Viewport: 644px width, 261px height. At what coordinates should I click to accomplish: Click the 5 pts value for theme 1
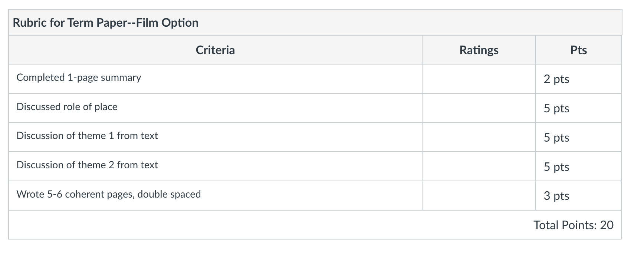pos(556,138)
